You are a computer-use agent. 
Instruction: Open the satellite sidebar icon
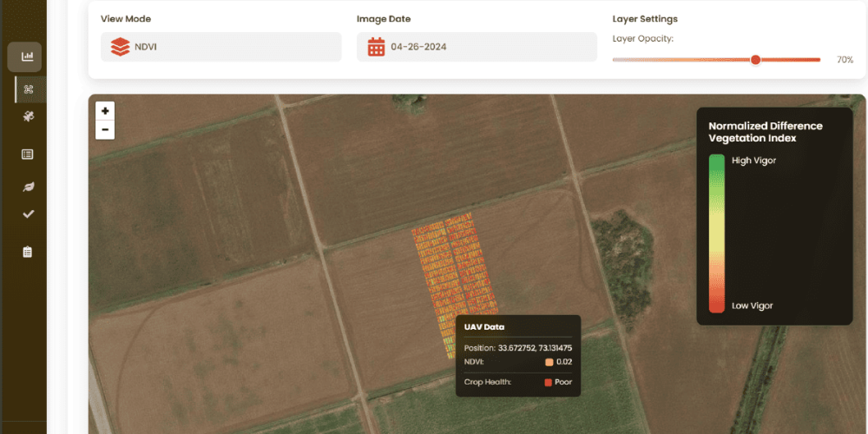[x=29, y=116]
